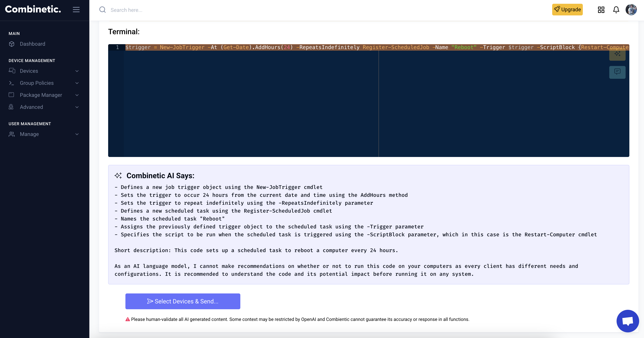
Task: Click the Upgrade button
Action: point(567,10)
